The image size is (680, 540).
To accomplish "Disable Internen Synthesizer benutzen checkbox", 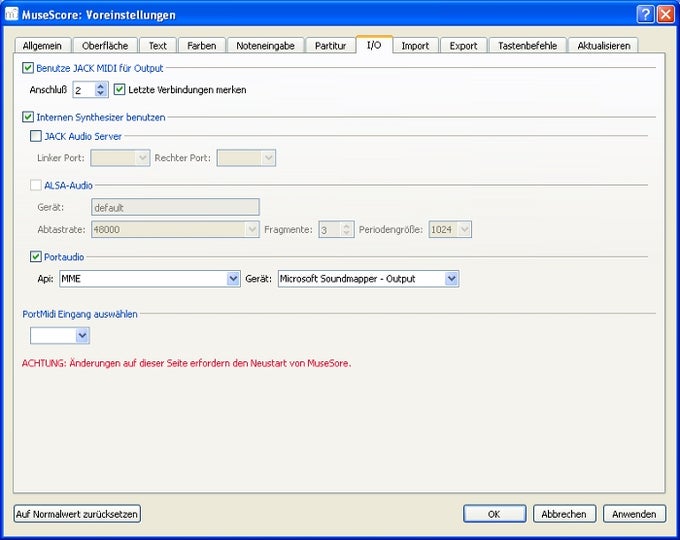I will [28, 117].
